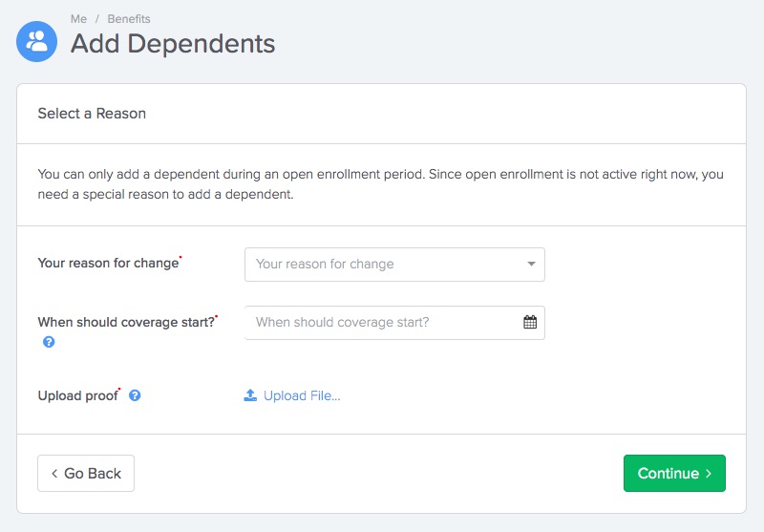Click the Add Dependents page title
Viewport: 764px width, 532px height.
click(173, 43)
